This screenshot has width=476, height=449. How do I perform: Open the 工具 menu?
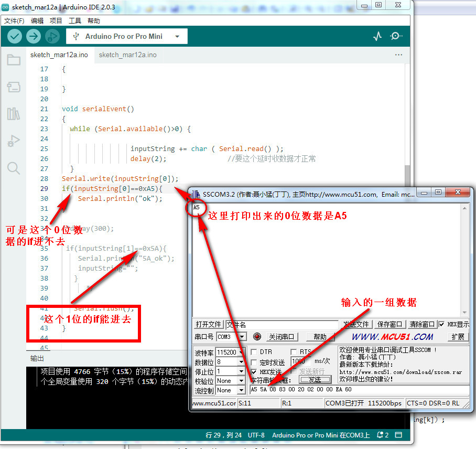click(74, 20)
